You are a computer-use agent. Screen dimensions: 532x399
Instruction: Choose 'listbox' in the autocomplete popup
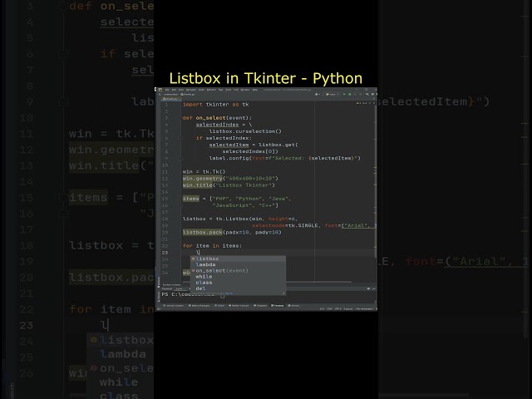point(239,259)
